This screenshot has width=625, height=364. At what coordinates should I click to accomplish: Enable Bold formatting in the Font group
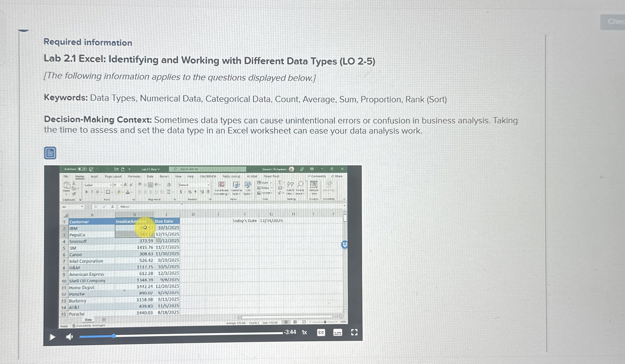[x=86, y=192]
